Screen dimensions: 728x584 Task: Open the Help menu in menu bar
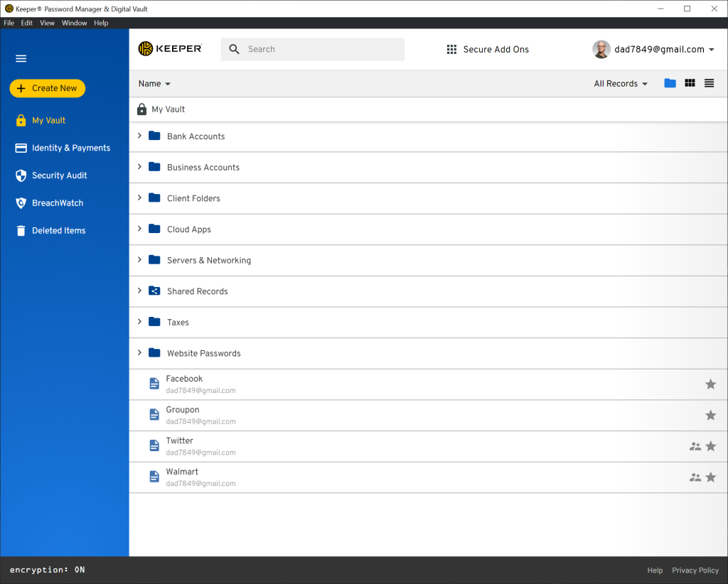(x=101, y=23)
